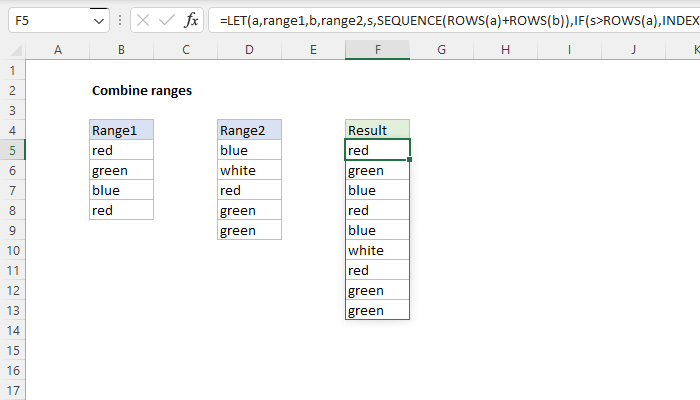Image resolution: width=700 pixels, height=400 pixels.
Task: Select column J header
Action: (633, 50)
